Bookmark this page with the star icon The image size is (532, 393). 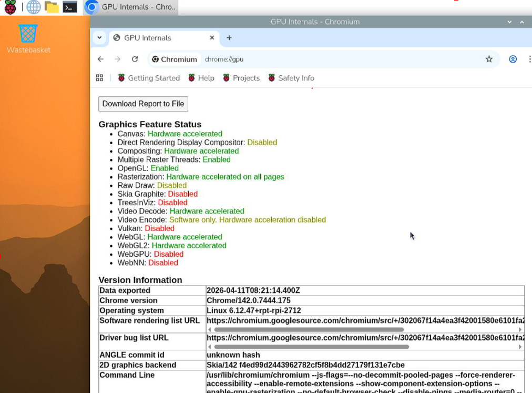(x=489, y=59)
